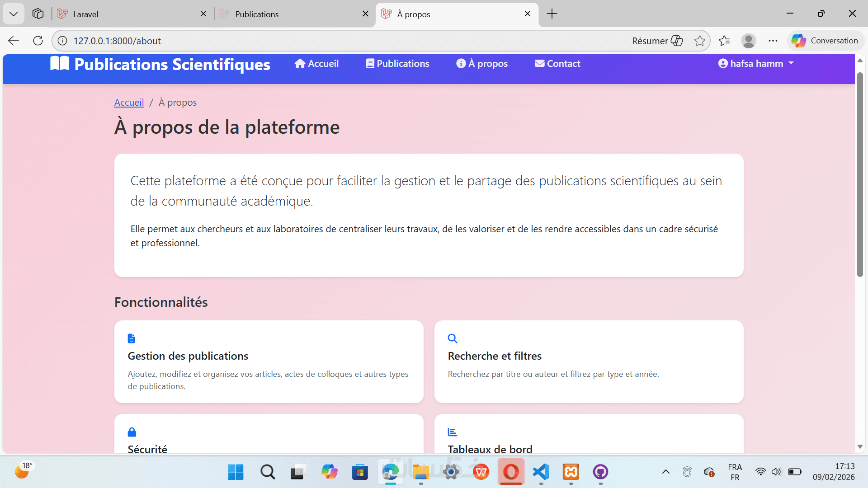This screenshot has height=488, width=868.
Task: Add this page to favorites star
Action: click(700, 41)
